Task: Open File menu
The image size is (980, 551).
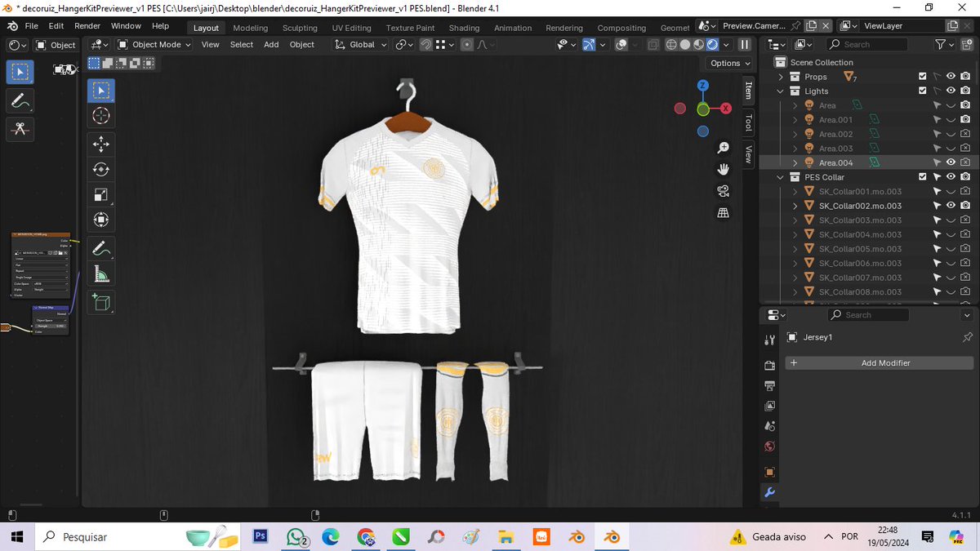Action: [x=31, y=26]
